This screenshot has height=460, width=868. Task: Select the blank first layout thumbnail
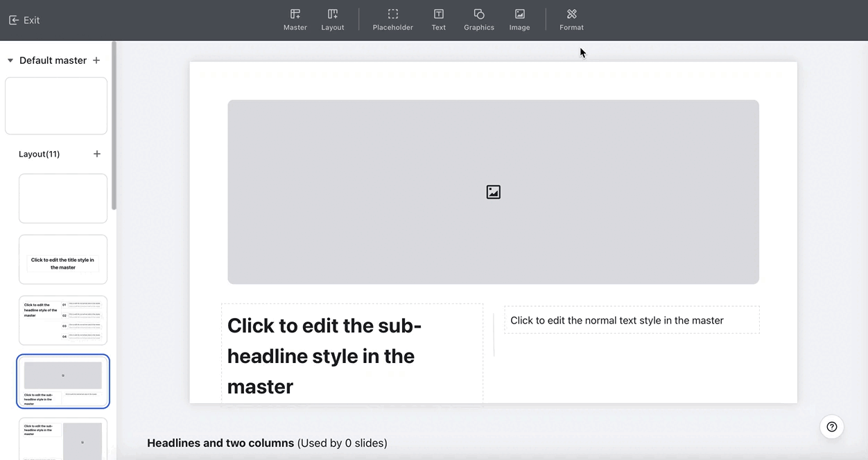[63, 198]
